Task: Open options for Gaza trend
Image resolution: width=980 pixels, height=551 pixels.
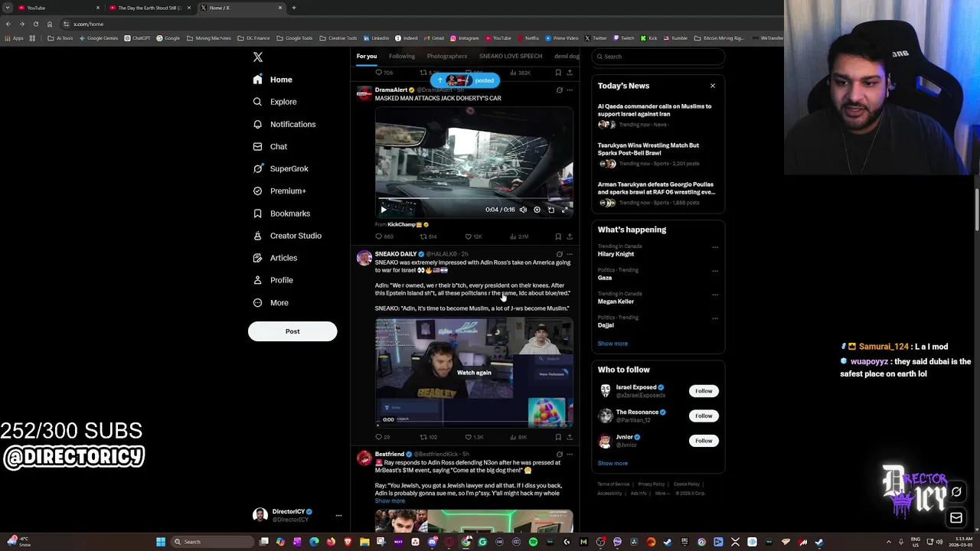Action: (714, 271)
